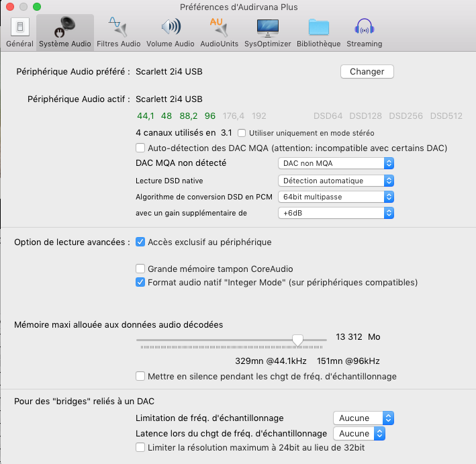
Task: Click the SysOptimizer tab label
Action: pos(268,44)
